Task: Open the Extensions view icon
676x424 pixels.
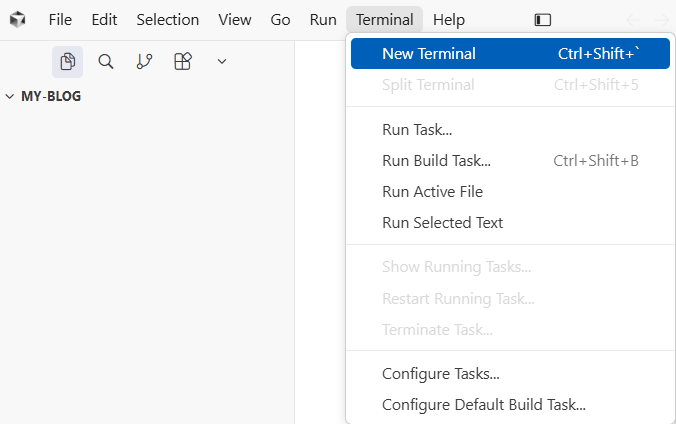Action: 182,62
